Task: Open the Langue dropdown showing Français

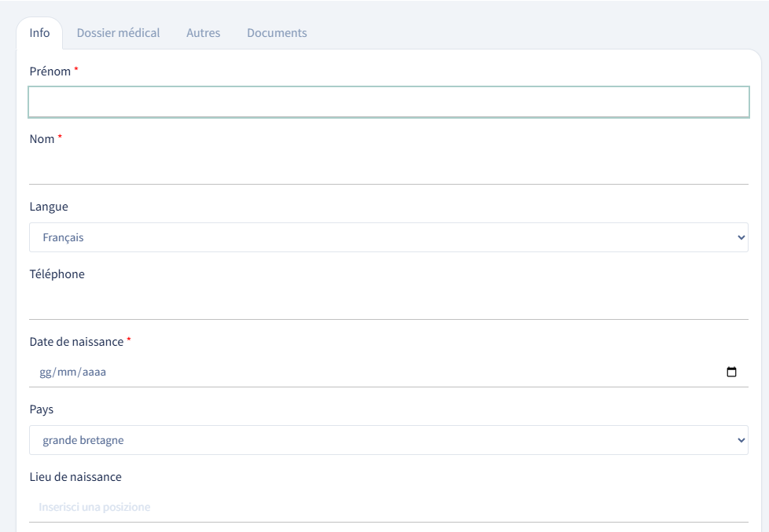Action: (389, 237)
